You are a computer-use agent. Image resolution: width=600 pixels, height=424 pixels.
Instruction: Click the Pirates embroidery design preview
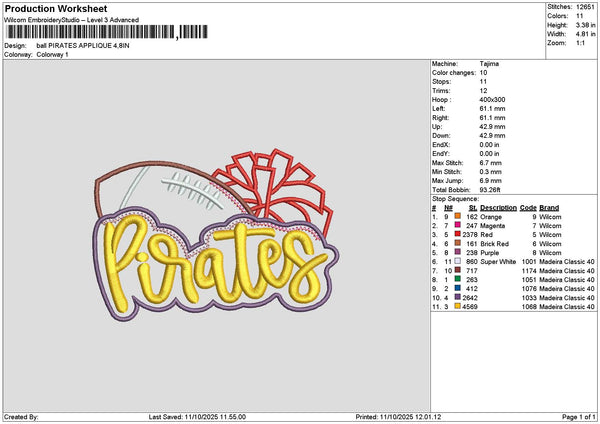coord(216,235)
